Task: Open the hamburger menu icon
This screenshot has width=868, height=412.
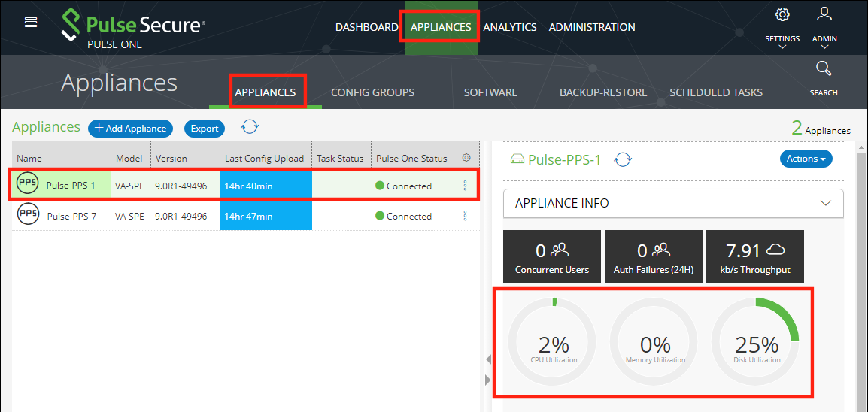Action: point(31,22)
